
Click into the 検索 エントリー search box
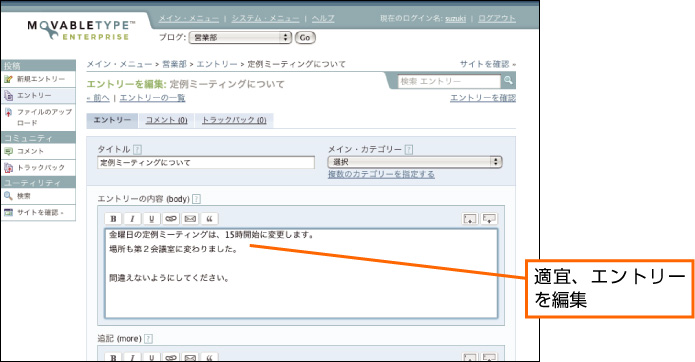[x=449, y=81]
